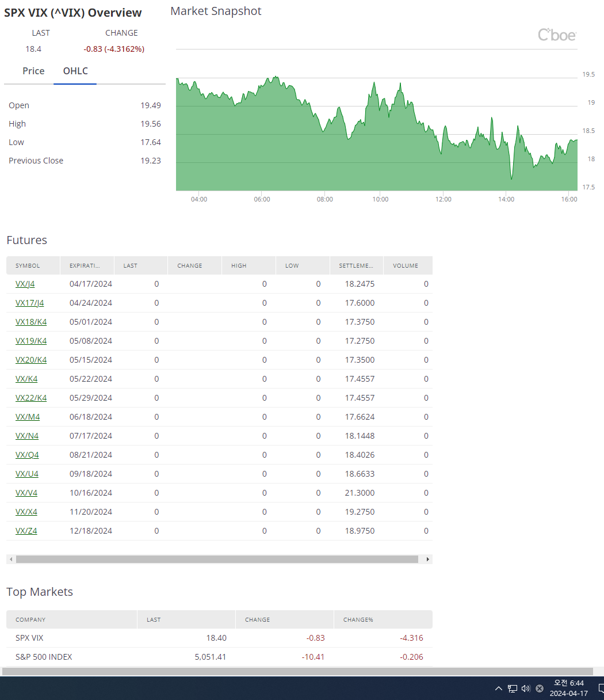Select the OHLC tab
This screenshot has height=700, width=604.
point(75,71)
